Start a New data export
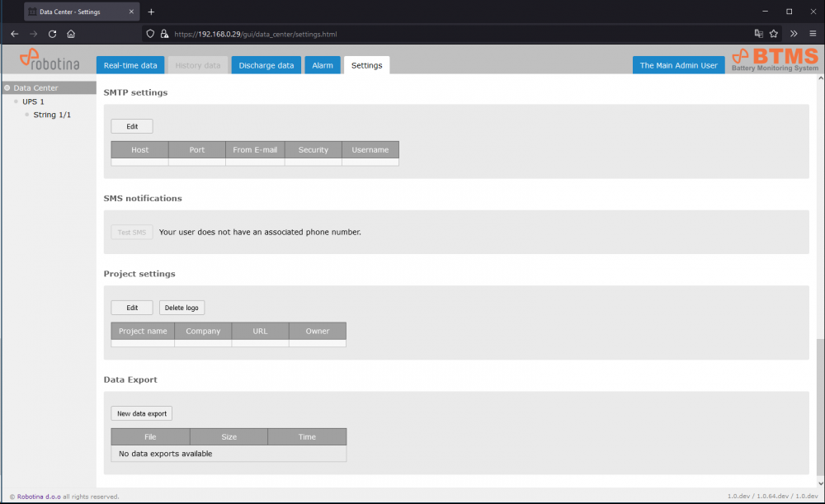The image size is (825, 504). 142,413
